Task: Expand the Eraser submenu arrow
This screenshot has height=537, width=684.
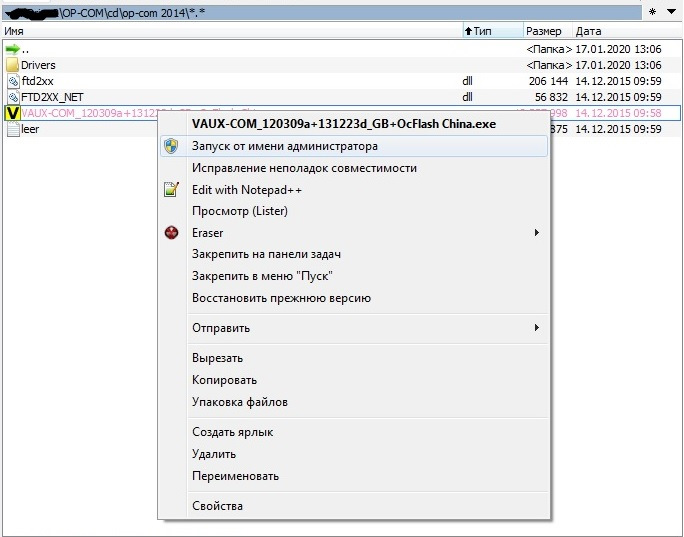Action: (x=537, y=233)
